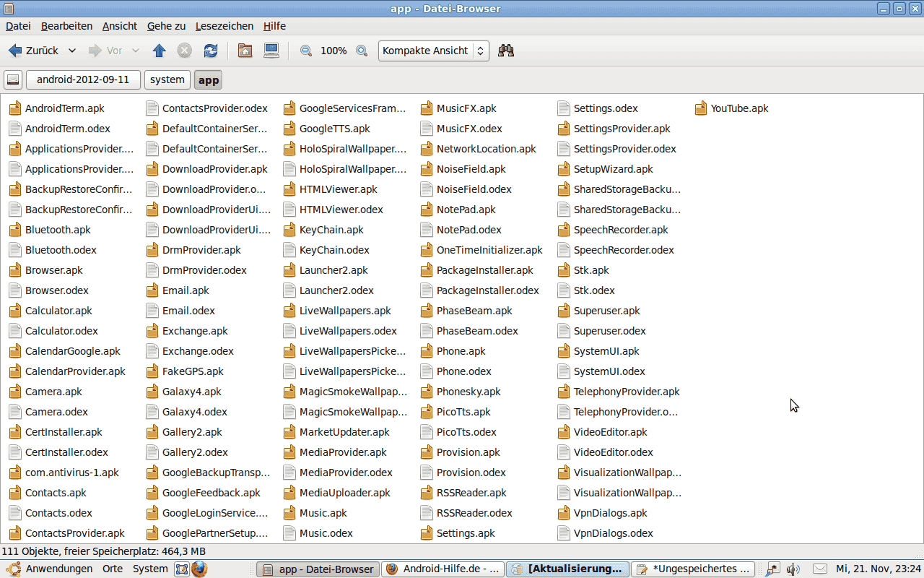Navigate to the system path segment
The height and width of the screenshot is (578, 924).
pyautogui.click(x=167, y=79)
